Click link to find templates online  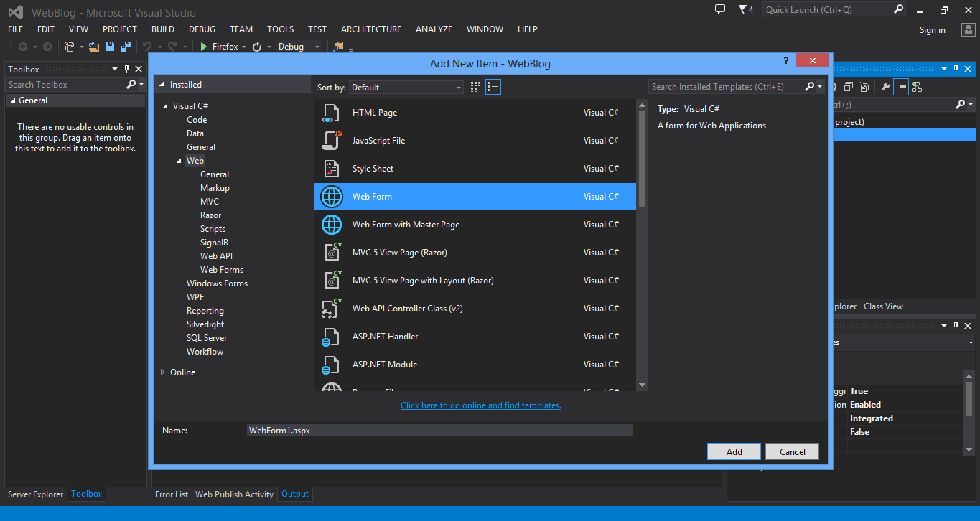(481, 405)
